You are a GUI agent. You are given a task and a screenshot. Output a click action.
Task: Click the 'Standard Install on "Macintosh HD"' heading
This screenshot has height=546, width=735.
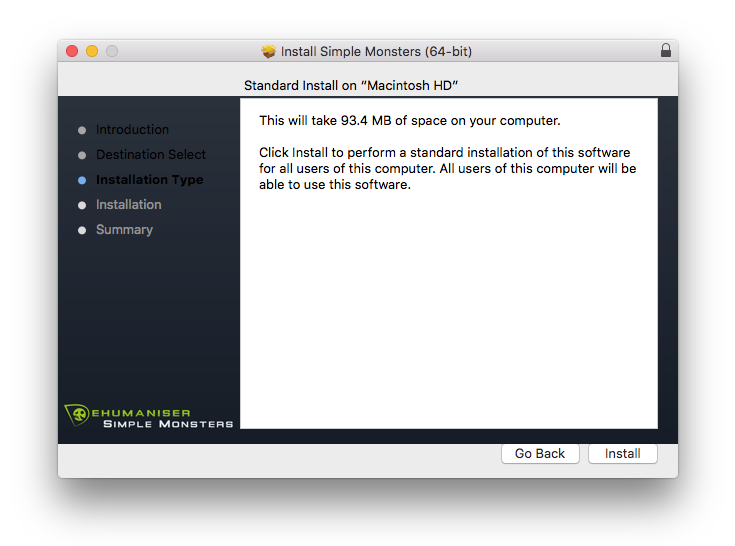351,85
